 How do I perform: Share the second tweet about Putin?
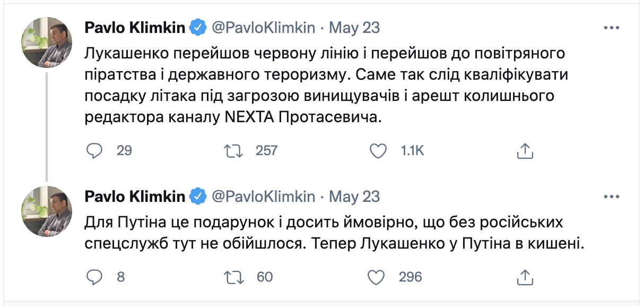(524, 276)
